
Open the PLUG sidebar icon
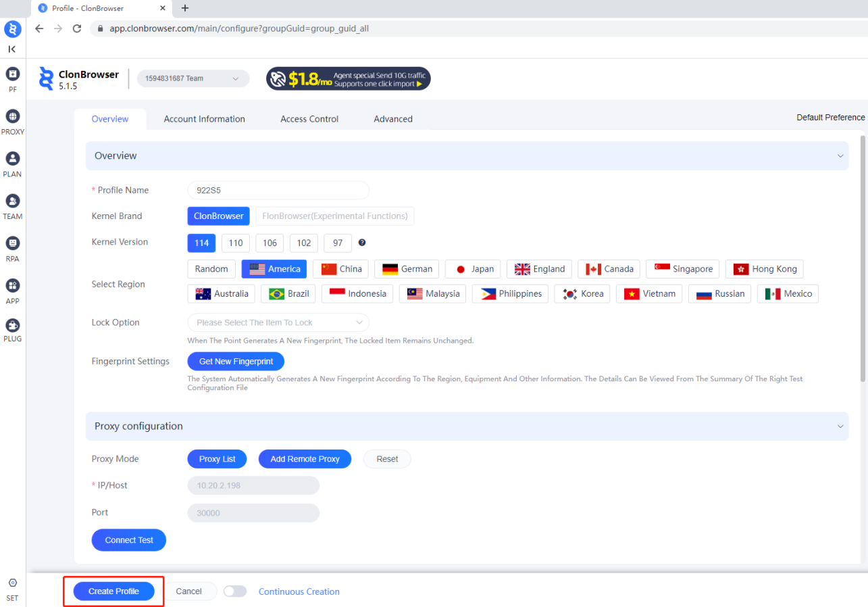[x=12, y=326]
